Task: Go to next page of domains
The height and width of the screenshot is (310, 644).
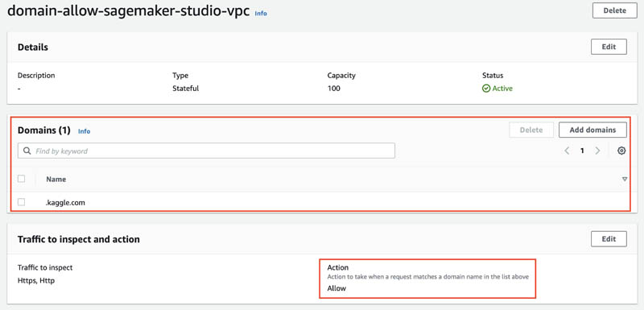Action: [597, 151]
